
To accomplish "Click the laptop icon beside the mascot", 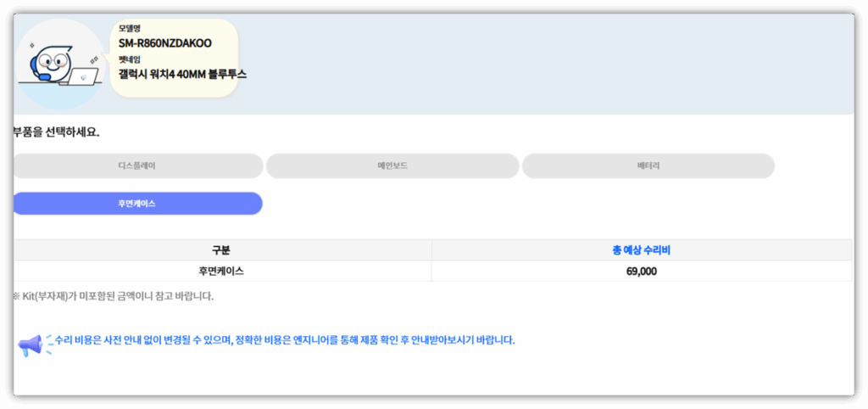I will point(85,78).
